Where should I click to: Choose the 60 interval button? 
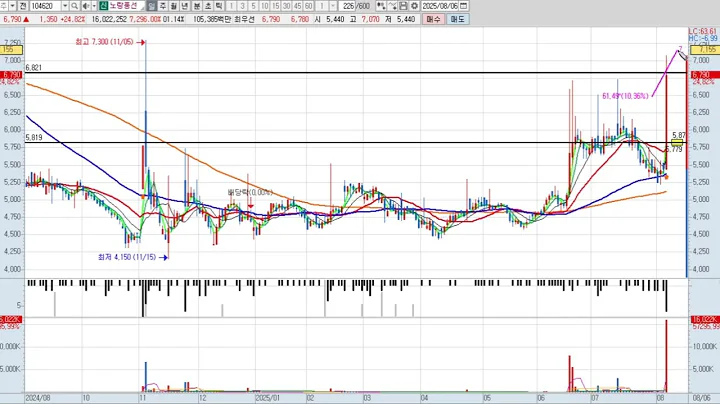click(x=309, y=6)
